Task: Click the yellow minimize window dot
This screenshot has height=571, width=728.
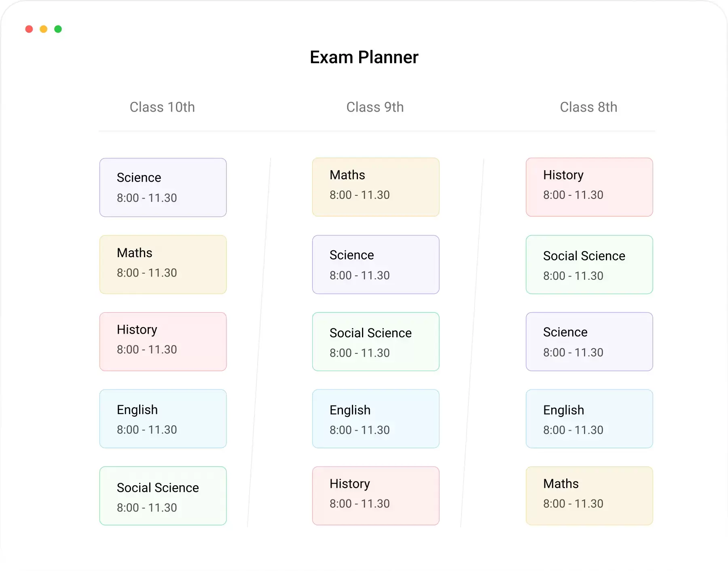Action: [44, 29]
